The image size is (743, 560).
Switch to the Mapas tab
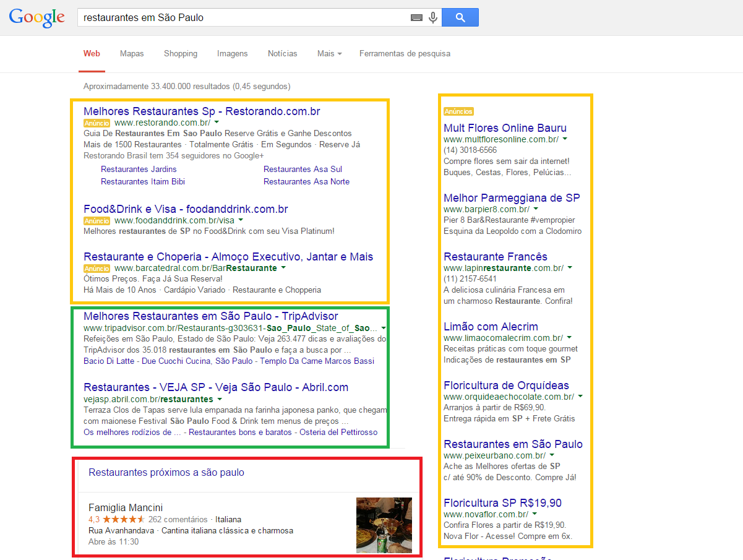(x=132, y=54)
